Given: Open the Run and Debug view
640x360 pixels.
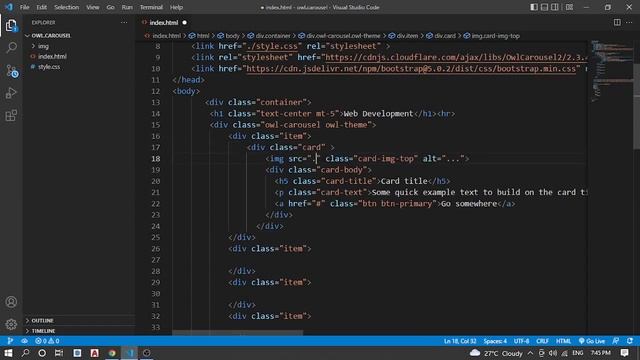Looking at the screenshot, I should pyautogui.click(x=11, y=93).
